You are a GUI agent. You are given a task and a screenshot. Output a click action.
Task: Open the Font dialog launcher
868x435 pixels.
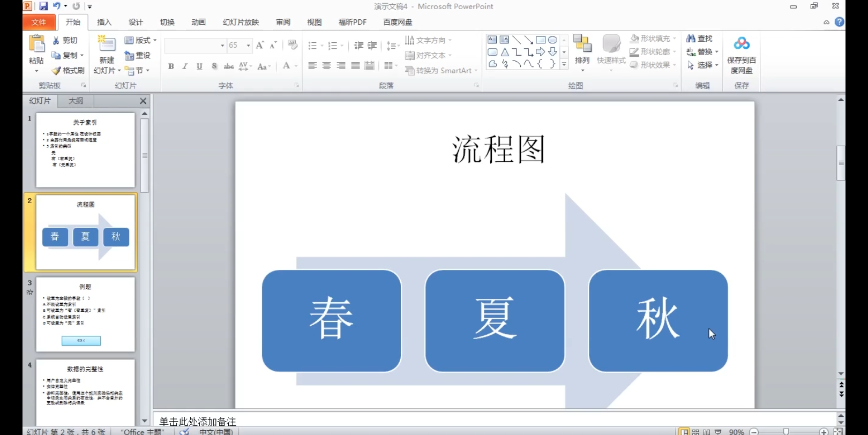[x=297, y=85]
